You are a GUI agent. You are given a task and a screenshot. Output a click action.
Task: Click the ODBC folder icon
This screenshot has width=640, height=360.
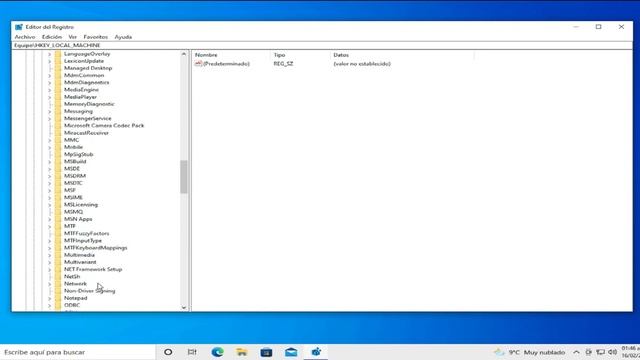(x=58, y=305)
